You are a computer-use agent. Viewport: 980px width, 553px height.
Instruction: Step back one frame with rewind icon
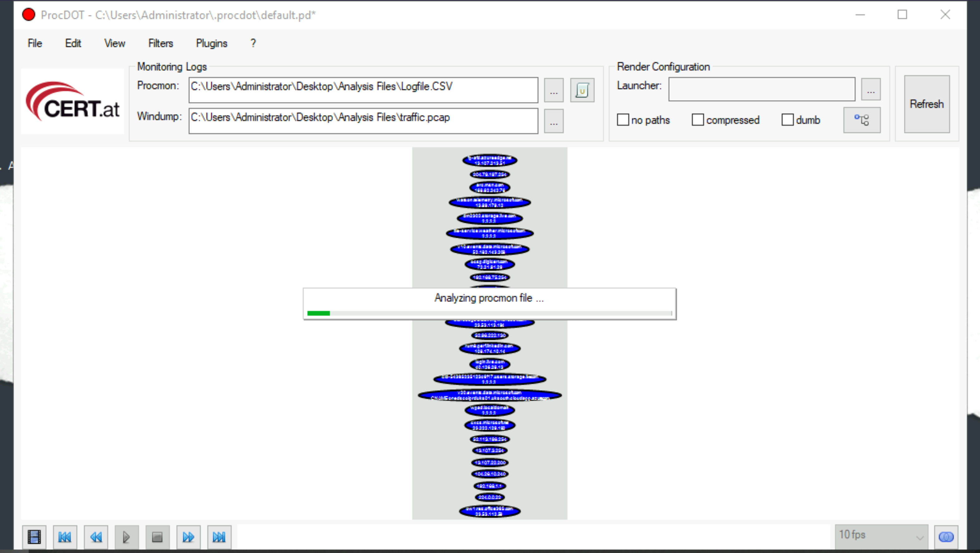tap(96, 537)
